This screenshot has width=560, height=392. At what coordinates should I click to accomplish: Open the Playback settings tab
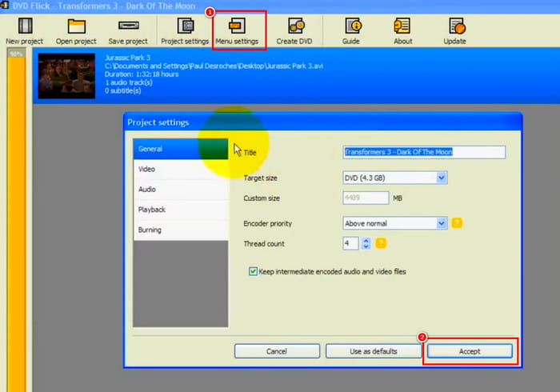(x=180, y=210)
